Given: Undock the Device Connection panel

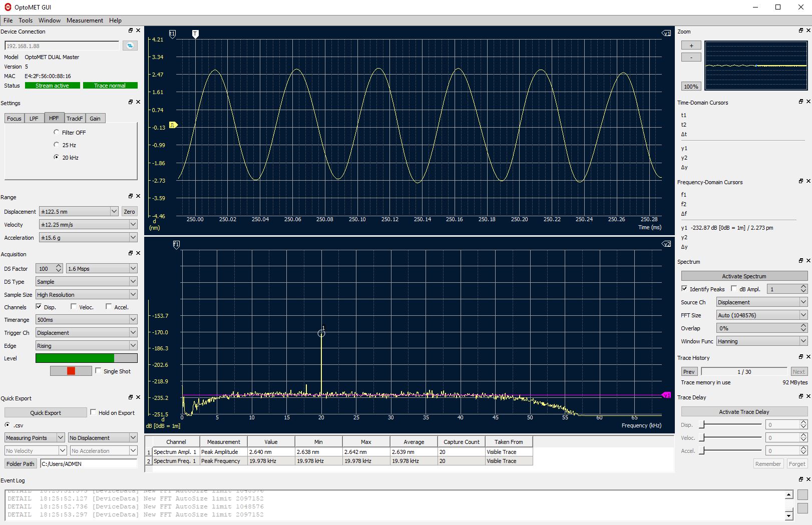Looking at the screenshot, I should [x=131, y=31].
